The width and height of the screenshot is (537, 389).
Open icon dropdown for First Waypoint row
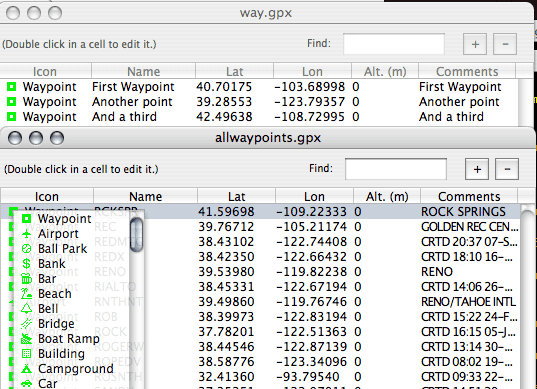[x=42, y=87]
